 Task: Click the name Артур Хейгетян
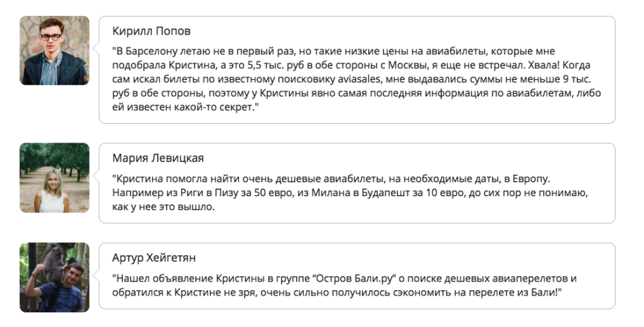coord(154,258)
